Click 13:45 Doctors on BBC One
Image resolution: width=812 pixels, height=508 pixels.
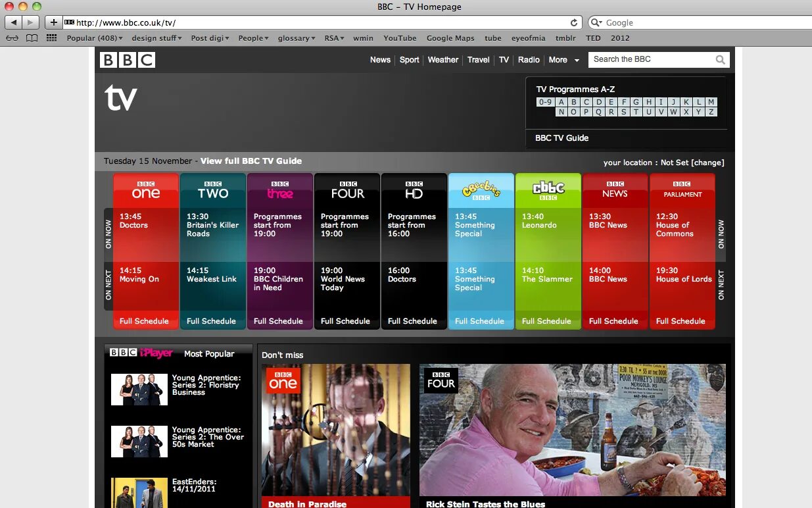[x=134, y=220]
